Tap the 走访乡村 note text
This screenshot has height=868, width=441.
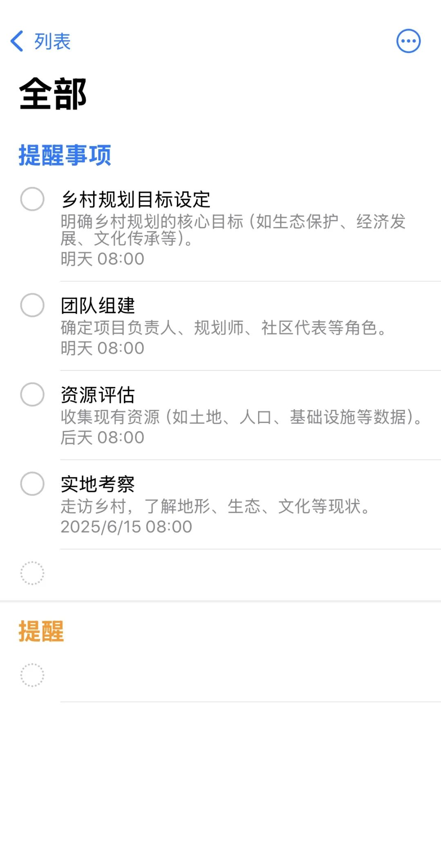(x=215, y=506)
